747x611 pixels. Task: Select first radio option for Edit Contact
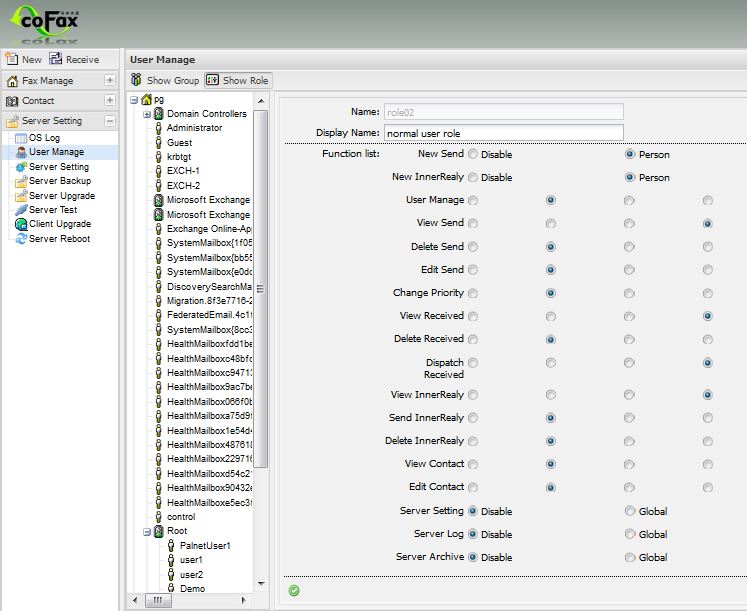[473, 487]
